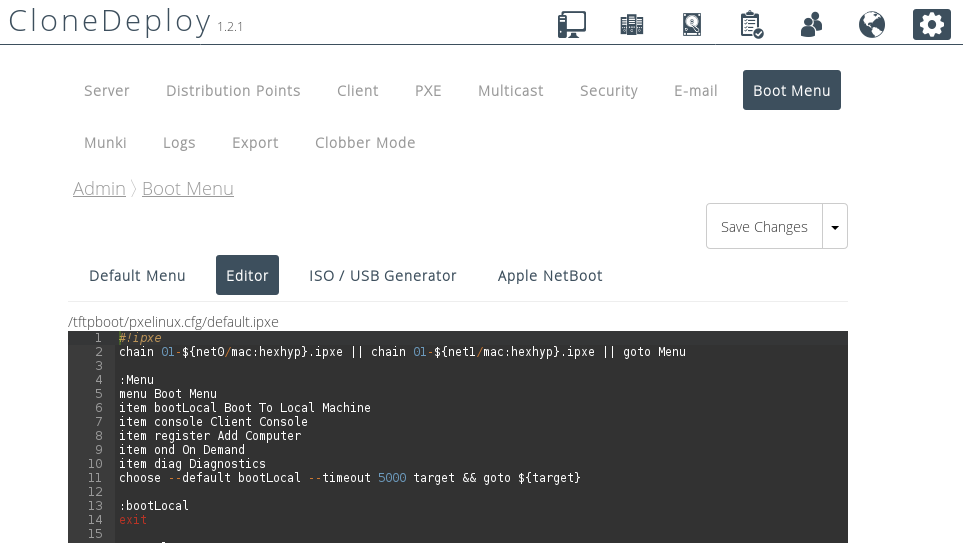Image resolution: width=963 pixels, height=543 pixels.
Task: Click the Save Changes button
Action: coord(764,227)
